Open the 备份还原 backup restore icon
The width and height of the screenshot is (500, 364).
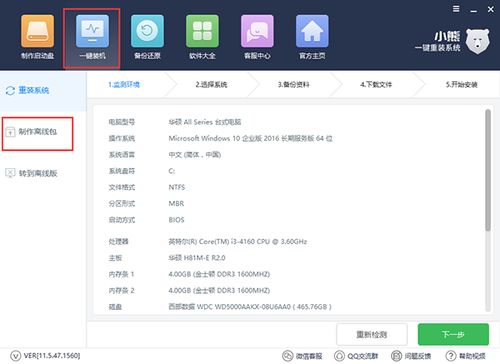(x=147, y=31)
